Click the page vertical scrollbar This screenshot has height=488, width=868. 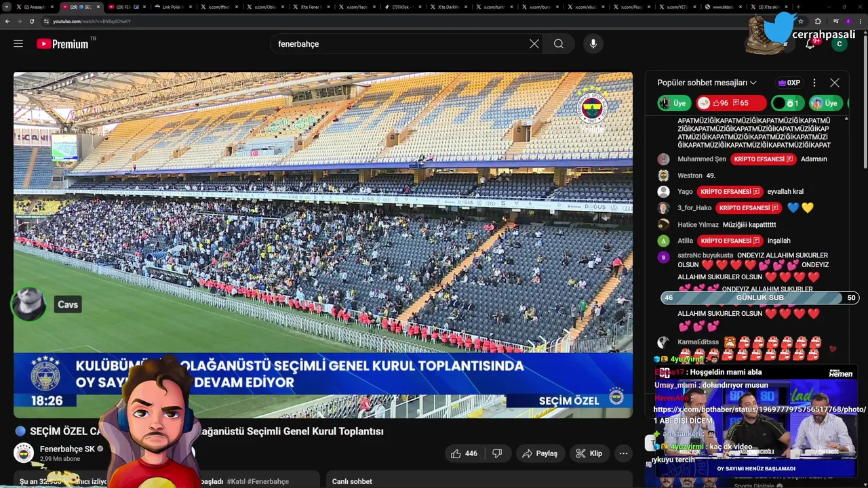pos(865,102)
